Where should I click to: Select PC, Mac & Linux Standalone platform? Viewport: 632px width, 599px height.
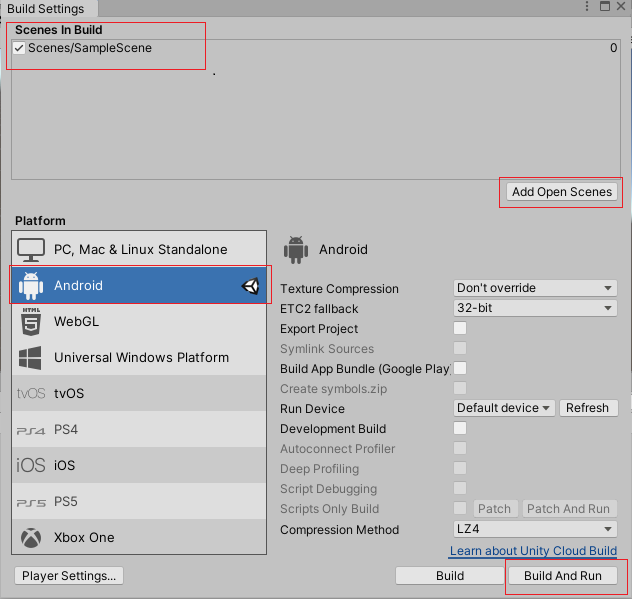[x=139, y=250]
